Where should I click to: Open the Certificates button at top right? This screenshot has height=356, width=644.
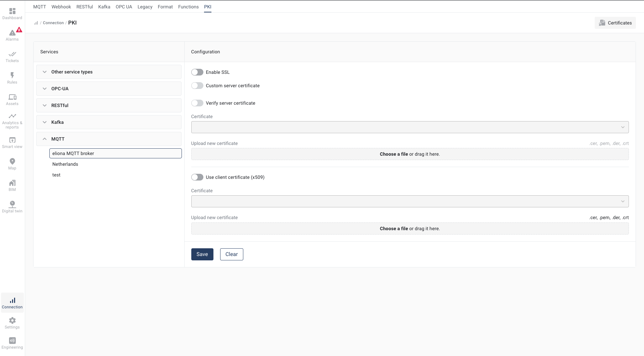click(x=615, y=23)
